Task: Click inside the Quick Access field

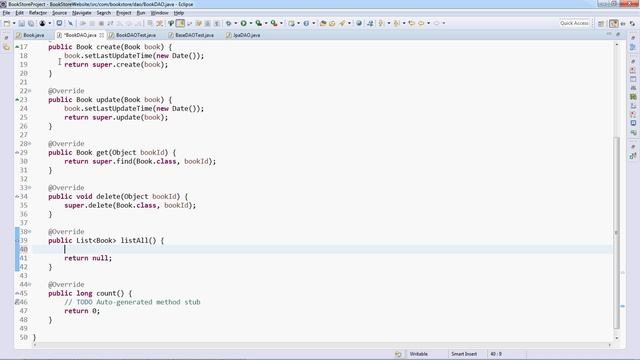Action: [574, 23]
